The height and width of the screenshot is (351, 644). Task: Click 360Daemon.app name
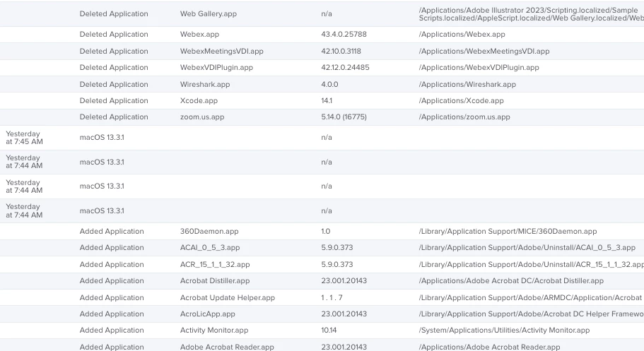tap(209, 232)
